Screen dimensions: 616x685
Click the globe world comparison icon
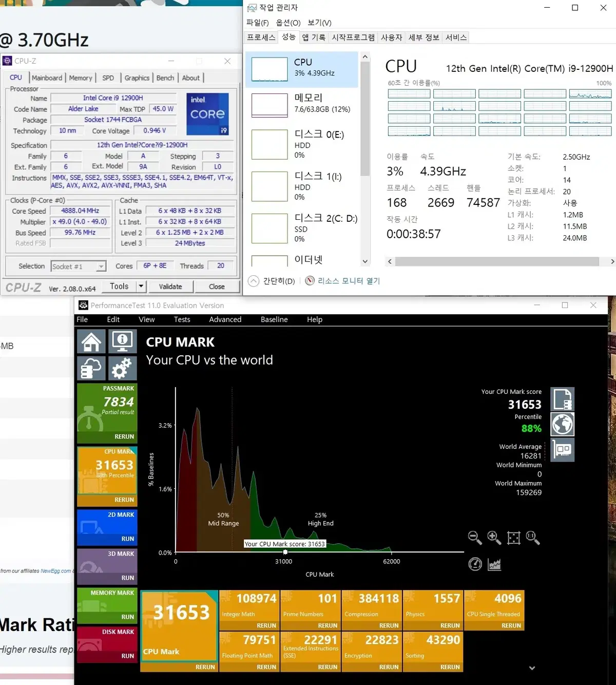563,425
